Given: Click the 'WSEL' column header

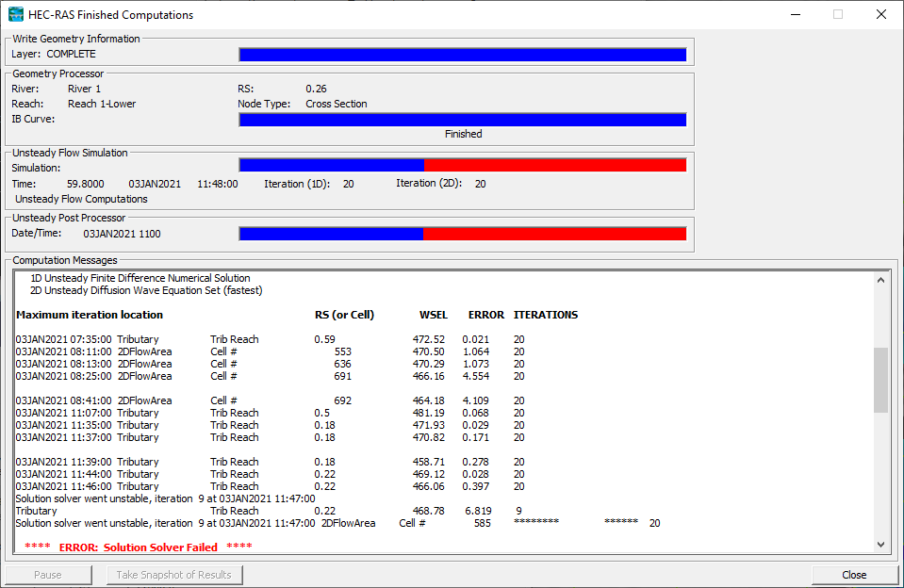Looking at the screenshot, I should [433, 315].
